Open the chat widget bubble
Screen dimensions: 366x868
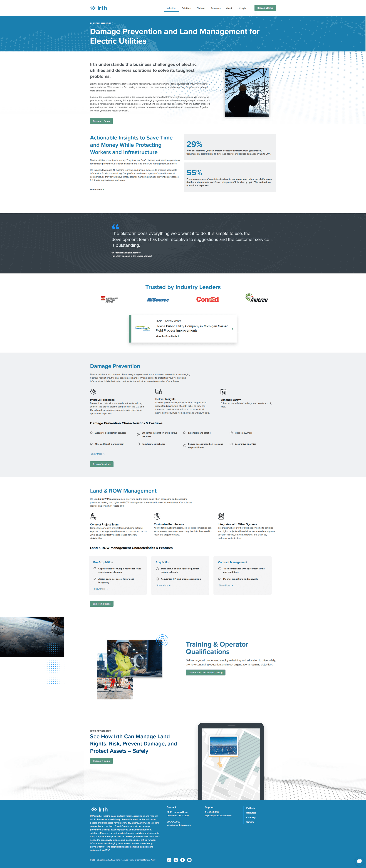click(359, 861)
